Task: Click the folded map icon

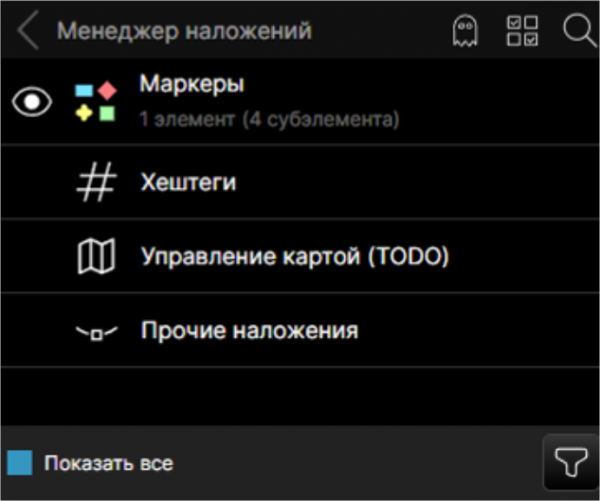Action: click(96, 256)
